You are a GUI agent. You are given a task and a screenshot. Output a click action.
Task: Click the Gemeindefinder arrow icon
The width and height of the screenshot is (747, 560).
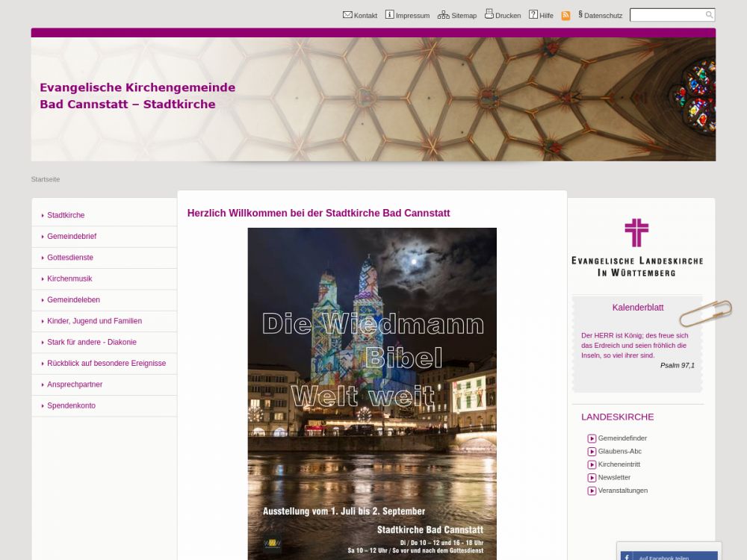[592, 438]
